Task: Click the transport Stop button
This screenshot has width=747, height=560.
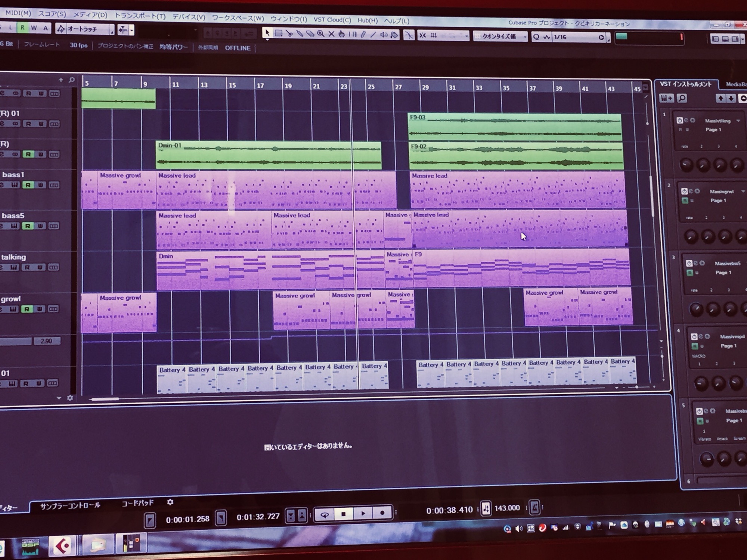Action: (x=343, y=514)
